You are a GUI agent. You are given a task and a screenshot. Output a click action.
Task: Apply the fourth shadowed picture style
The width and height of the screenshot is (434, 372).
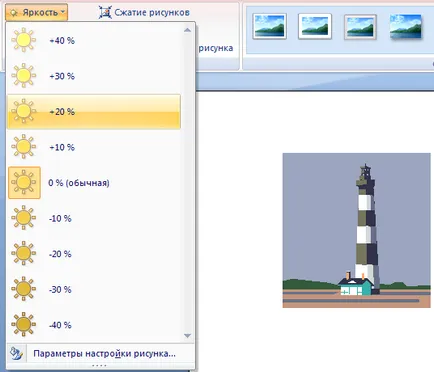(406, 26)
